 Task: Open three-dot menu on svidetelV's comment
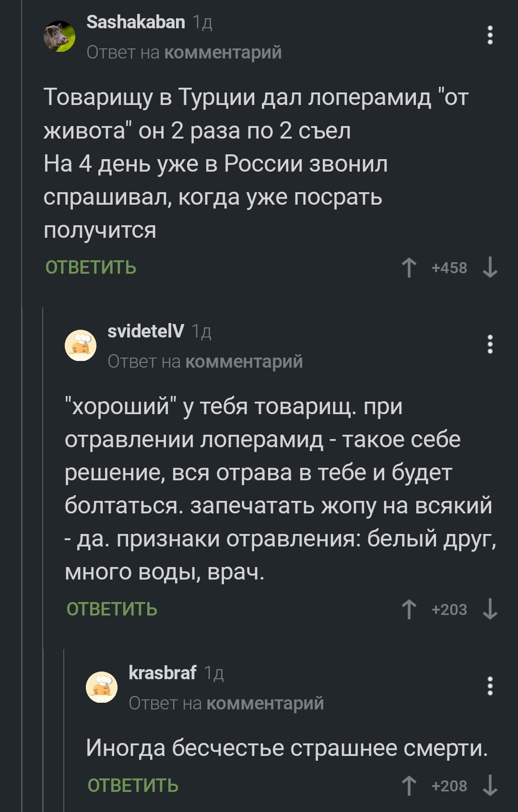click(490, 345)
